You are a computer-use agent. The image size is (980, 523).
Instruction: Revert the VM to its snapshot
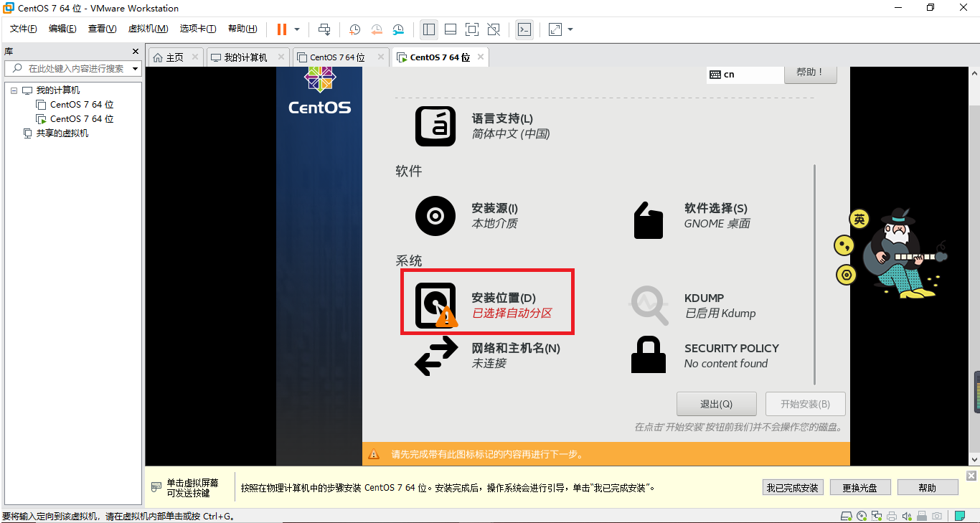[x=377, y=29]
